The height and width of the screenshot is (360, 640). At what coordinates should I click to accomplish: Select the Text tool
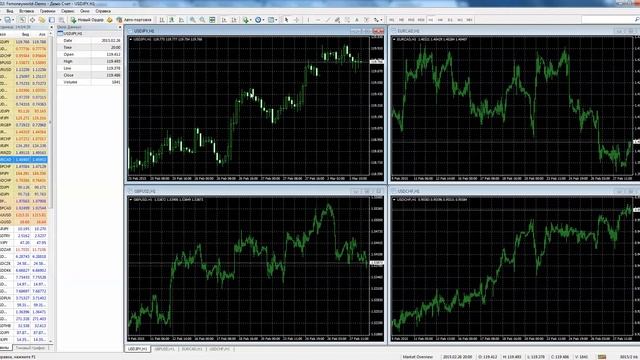click(x=357, y=20)
